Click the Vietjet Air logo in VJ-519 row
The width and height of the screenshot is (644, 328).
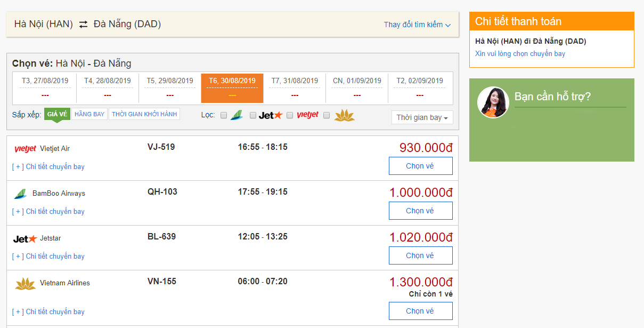click(x=25, y=149)
